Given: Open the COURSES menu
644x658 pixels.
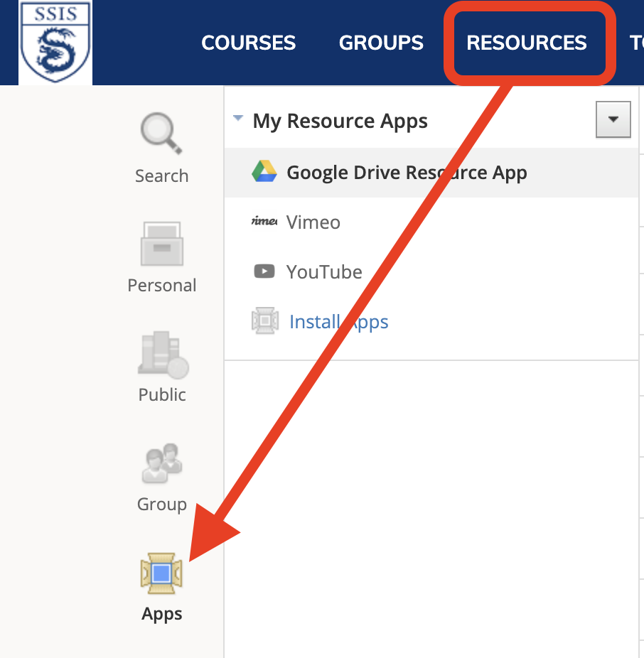Looking at the screenshot, I should tap(248, 43).
